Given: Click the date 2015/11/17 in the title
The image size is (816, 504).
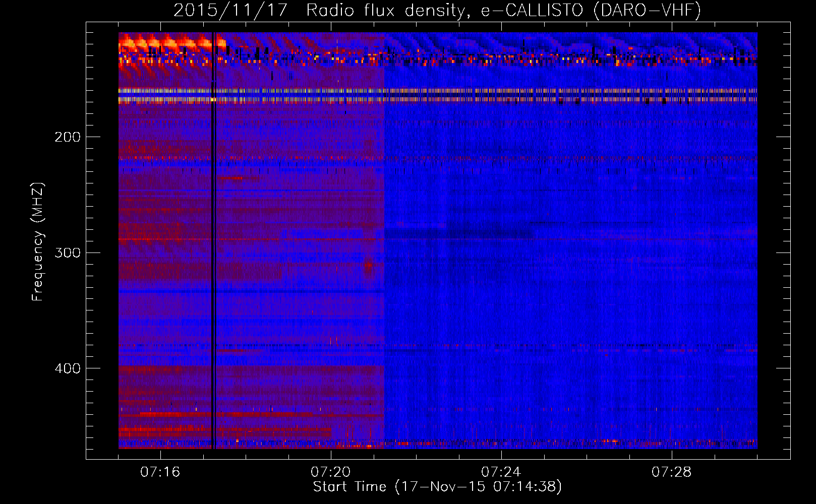Looking at the screenshot, I should pos(230,11).
